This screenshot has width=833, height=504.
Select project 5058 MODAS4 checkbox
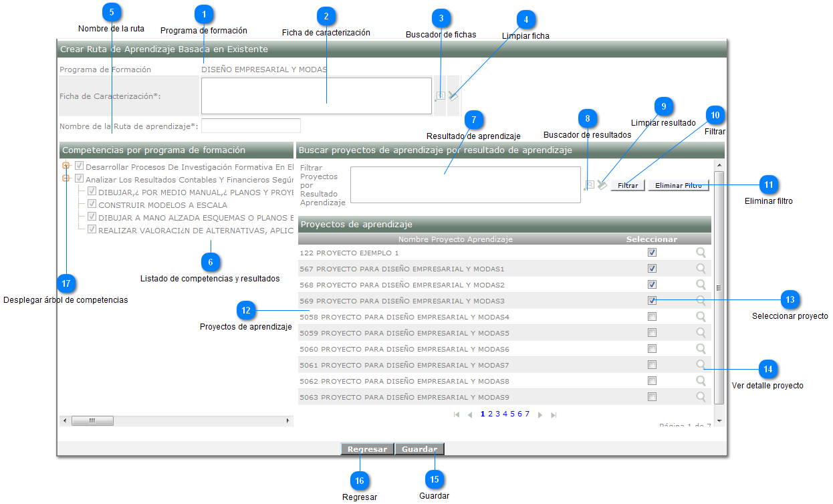point(652,317)
